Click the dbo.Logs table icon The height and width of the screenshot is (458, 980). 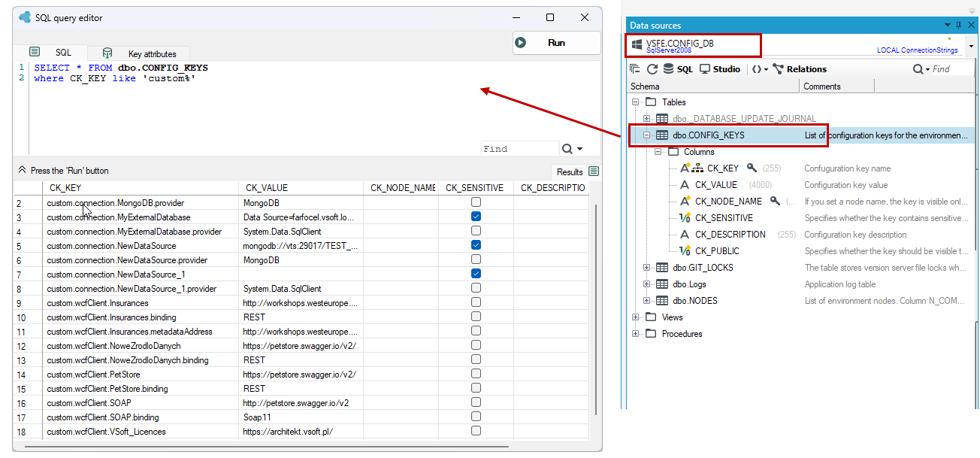(x=662, y=284)
